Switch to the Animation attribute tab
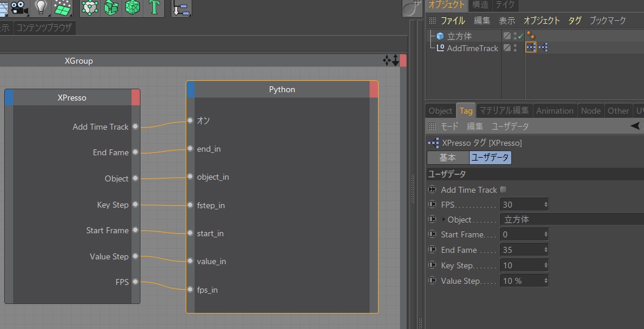 555,111
